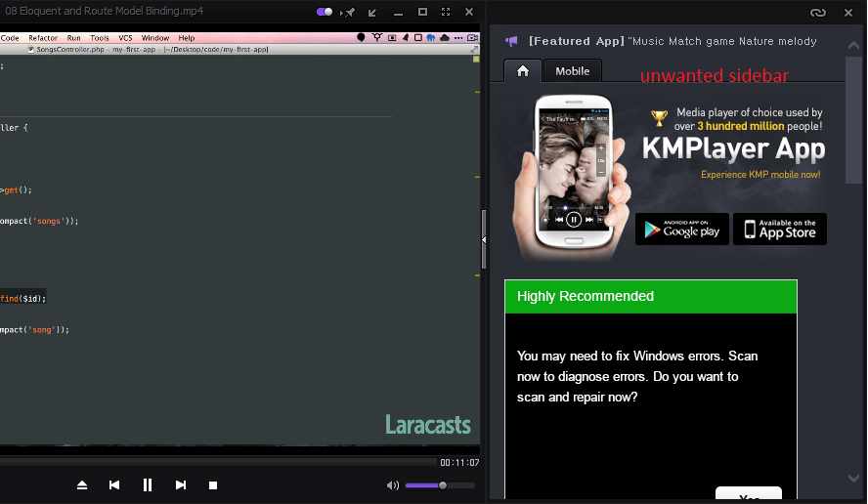Pause the video playback
868x504 pixels.
click(148, 485)
